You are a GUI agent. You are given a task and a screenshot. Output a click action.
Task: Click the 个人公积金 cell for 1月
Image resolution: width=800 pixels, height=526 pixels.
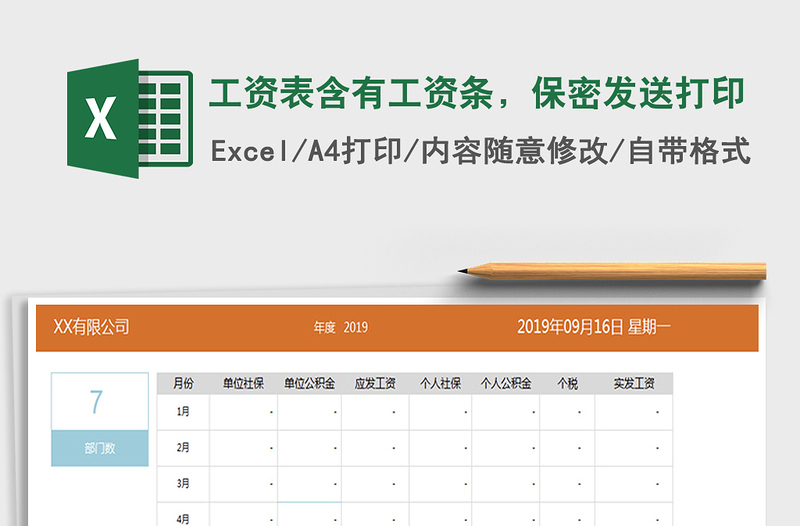click(506, 412)
